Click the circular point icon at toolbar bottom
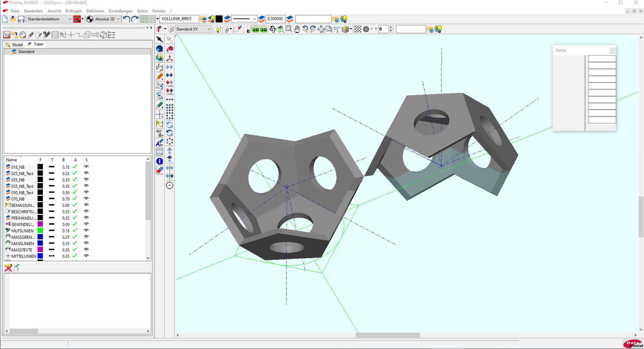 coord(170,186)
